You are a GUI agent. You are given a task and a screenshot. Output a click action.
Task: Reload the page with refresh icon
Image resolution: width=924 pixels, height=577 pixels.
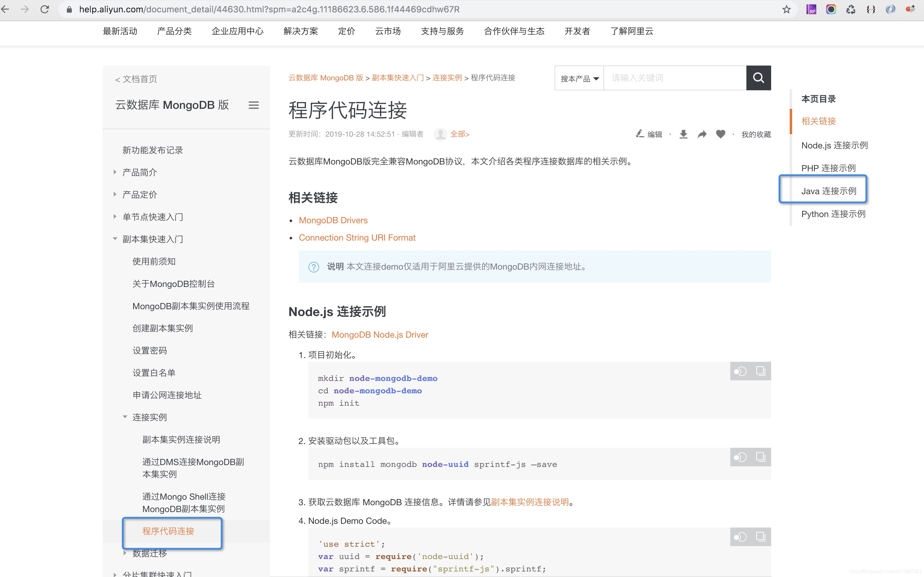45,9
